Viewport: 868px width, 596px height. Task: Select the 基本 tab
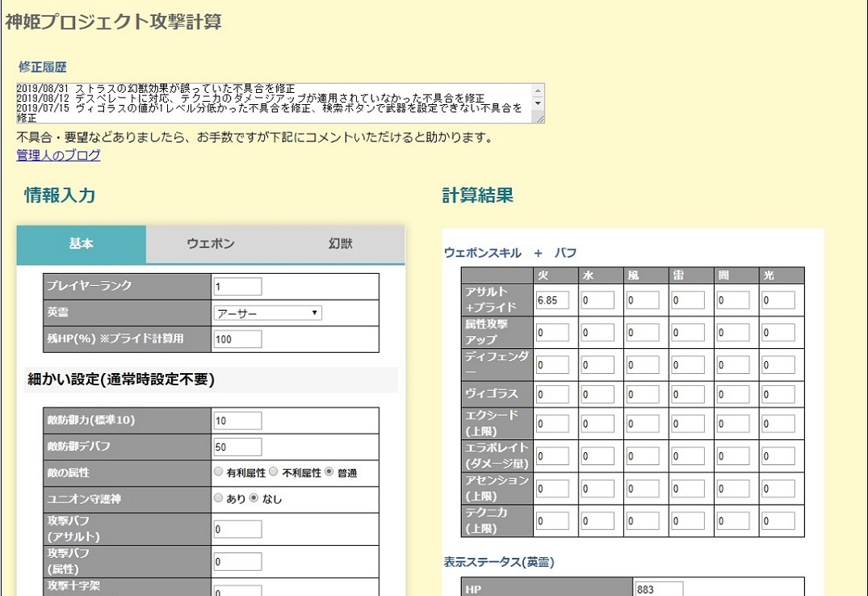click(x=82, y=244)
